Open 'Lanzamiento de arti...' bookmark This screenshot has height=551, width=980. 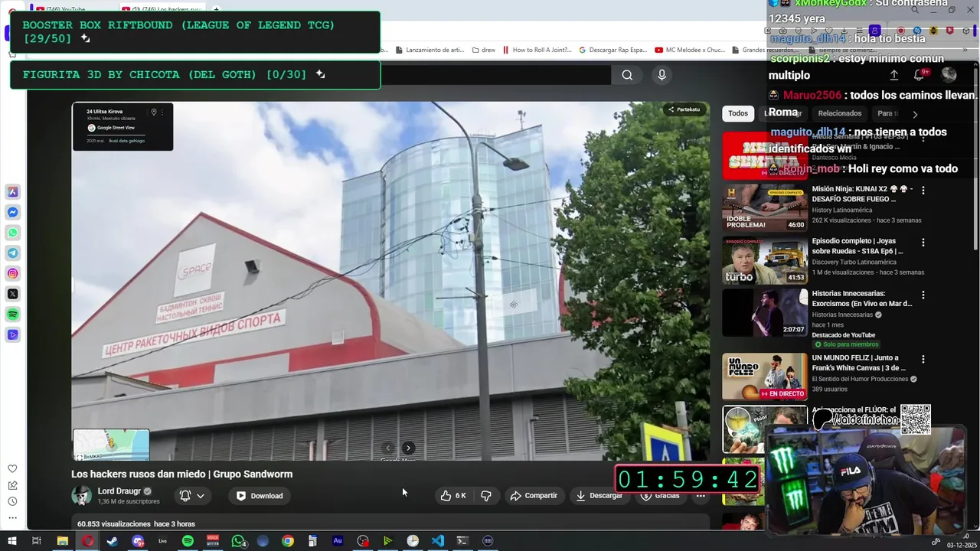point(430,50)
